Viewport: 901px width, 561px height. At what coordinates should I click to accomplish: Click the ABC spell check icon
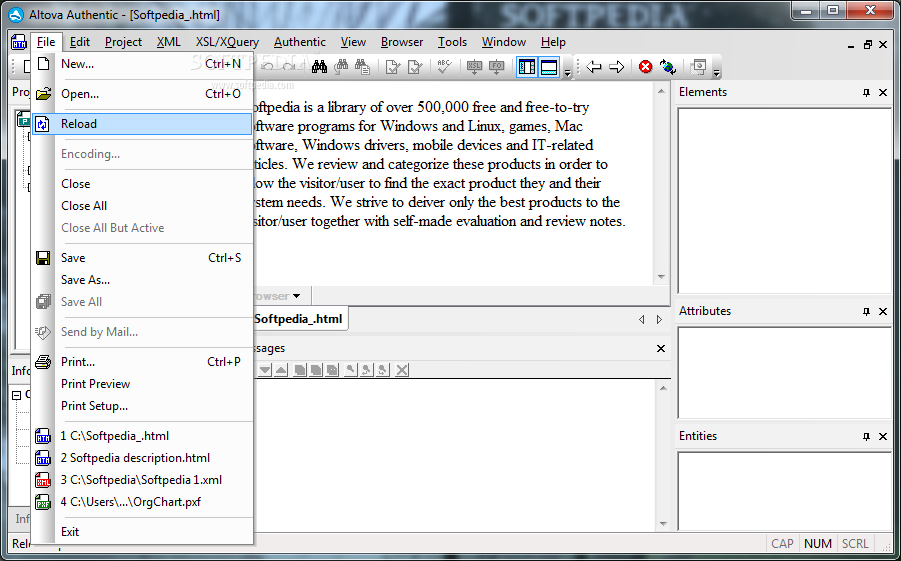[x=444, y=67]
